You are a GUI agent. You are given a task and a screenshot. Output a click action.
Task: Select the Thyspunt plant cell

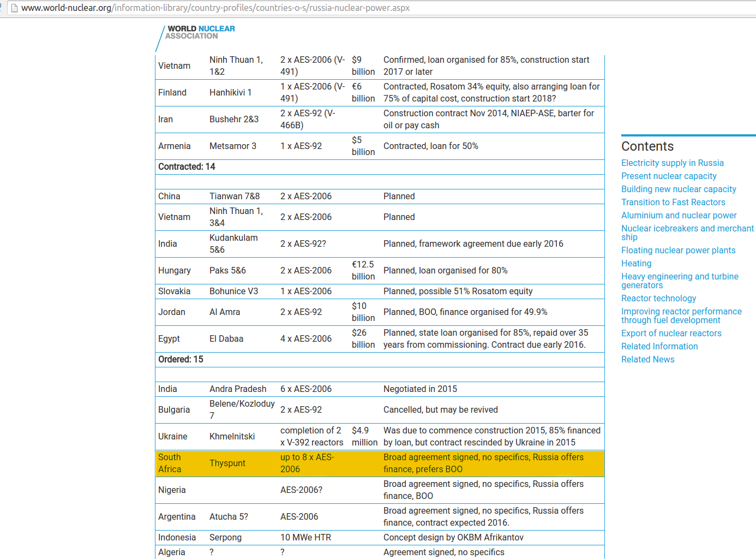pos(227,463)
